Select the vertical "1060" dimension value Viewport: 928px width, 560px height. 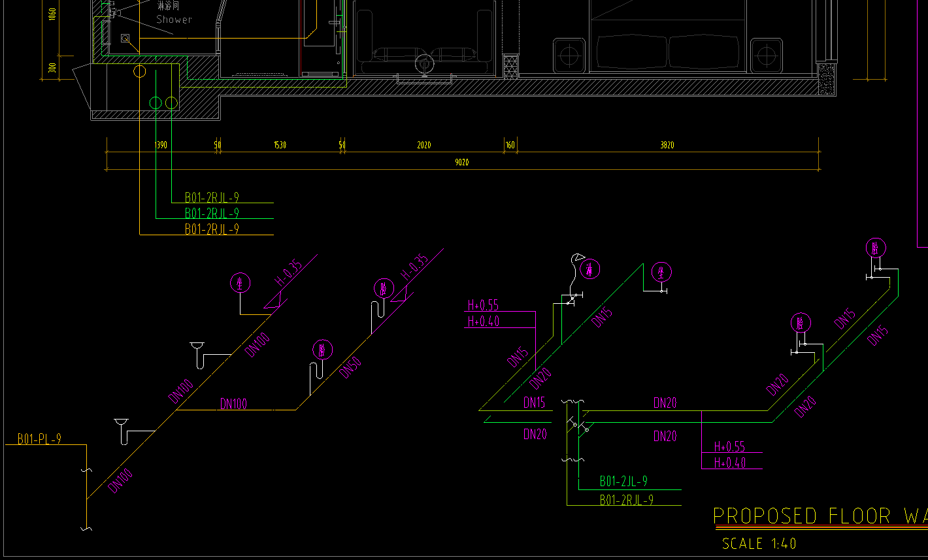(52, 14)
